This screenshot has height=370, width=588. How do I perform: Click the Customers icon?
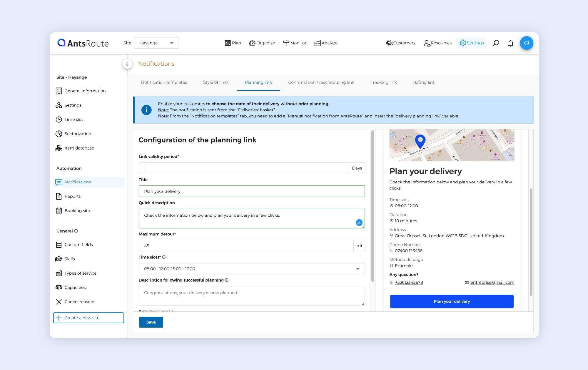389,43
